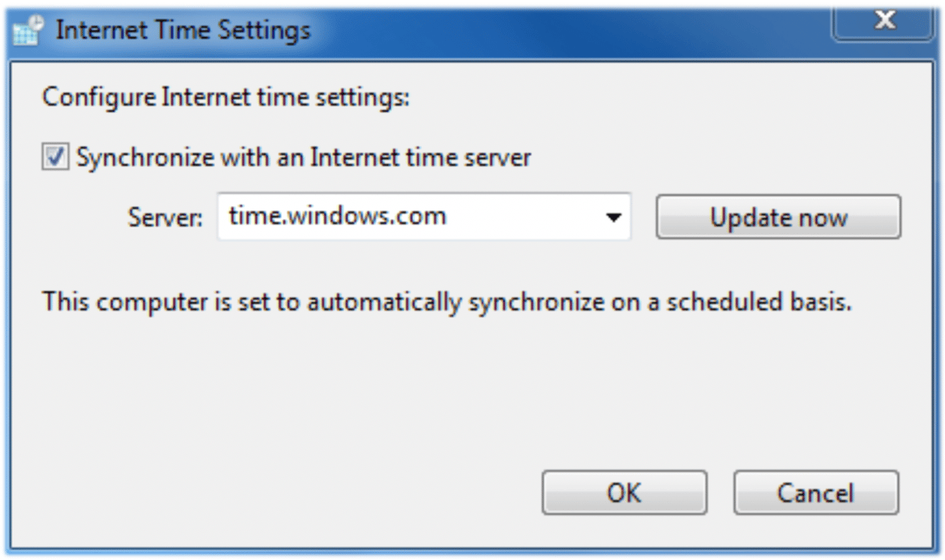Viewport: 945px width, 560px height.
Task: Click blank space inside Server combo box after text
Action: [x=528, y=217]
